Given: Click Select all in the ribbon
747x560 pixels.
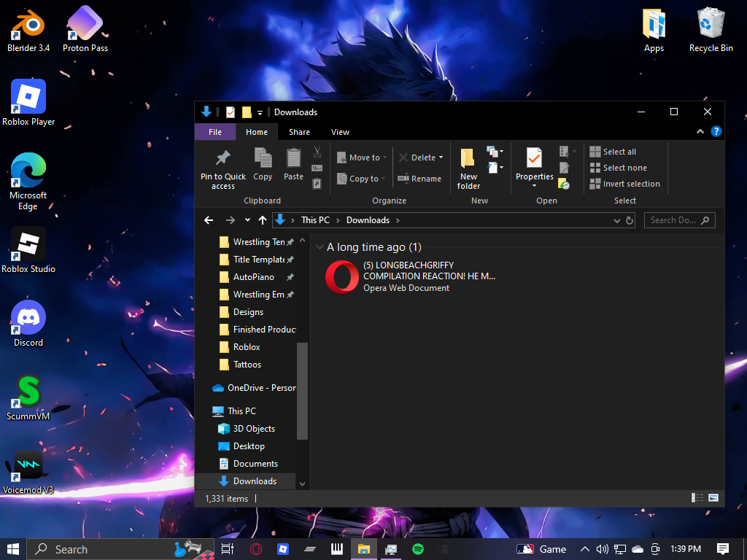Looking at the screenshot, I should tap(619, 152).
